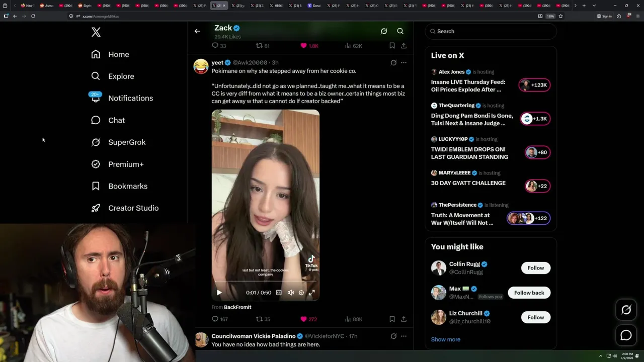Unlike yeet's post with 272 likes
The image size is (644, 362).
click(308, 319)
